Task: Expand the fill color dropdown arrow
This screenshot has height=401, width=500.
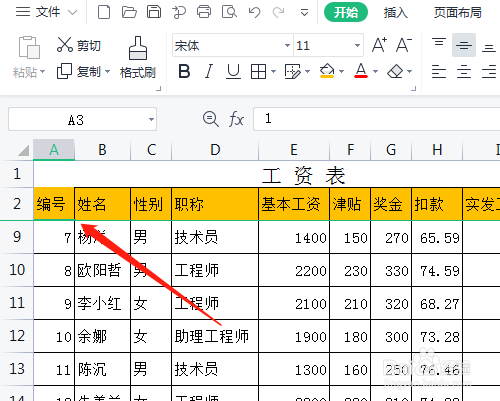Action: click(x=341, y=71)
